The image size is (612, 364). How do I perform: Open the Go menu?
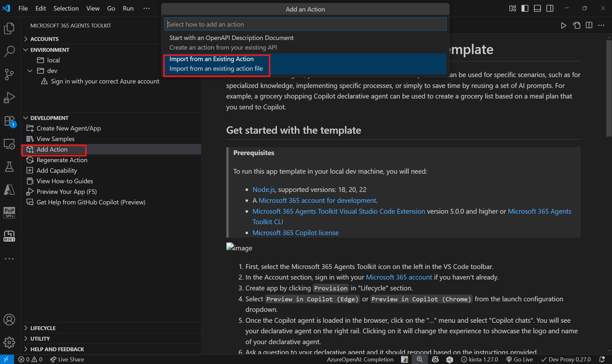(111, 8)
